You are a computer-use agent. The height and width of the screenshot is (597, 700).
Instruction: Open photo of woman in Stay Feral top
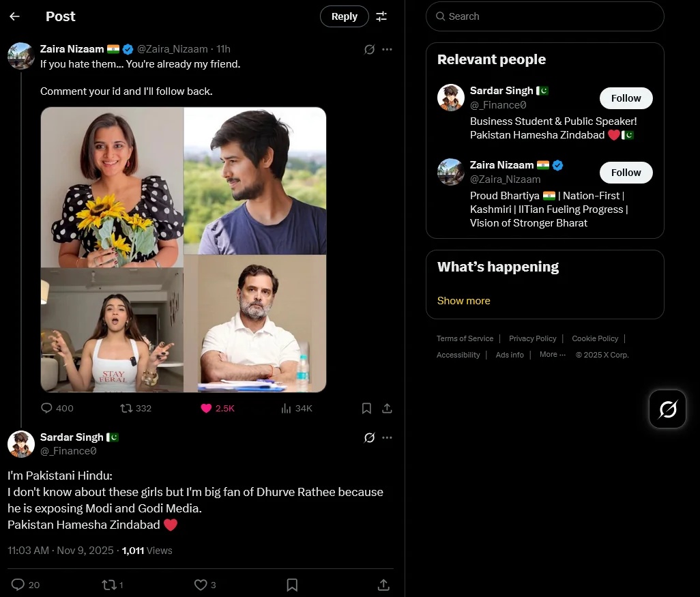point(112,330)
